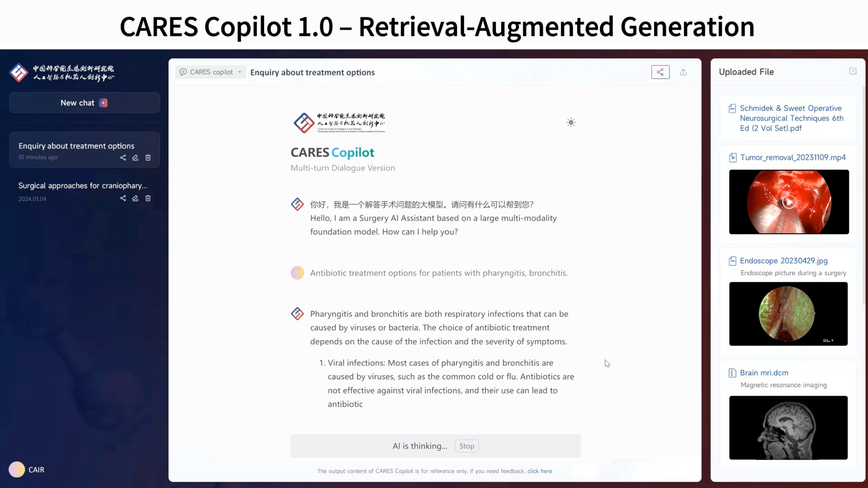Select the Enquiry about treatment options conversation
The height and width of the screenshot is (488, 868).
76,146
